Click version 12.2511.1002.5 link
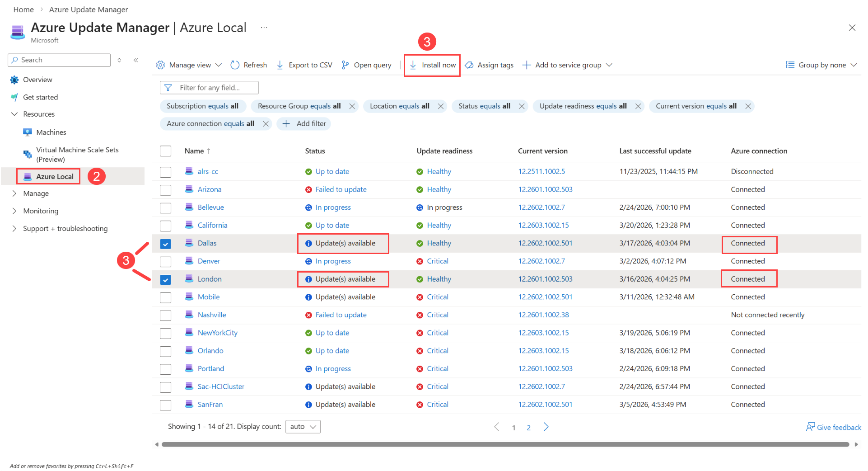 pos(541,172)
